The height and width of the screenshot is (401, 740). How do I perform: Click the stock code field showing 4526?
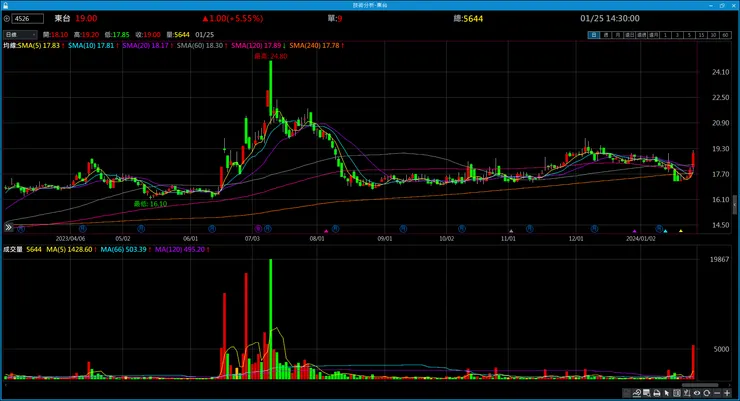coord(27,18)
